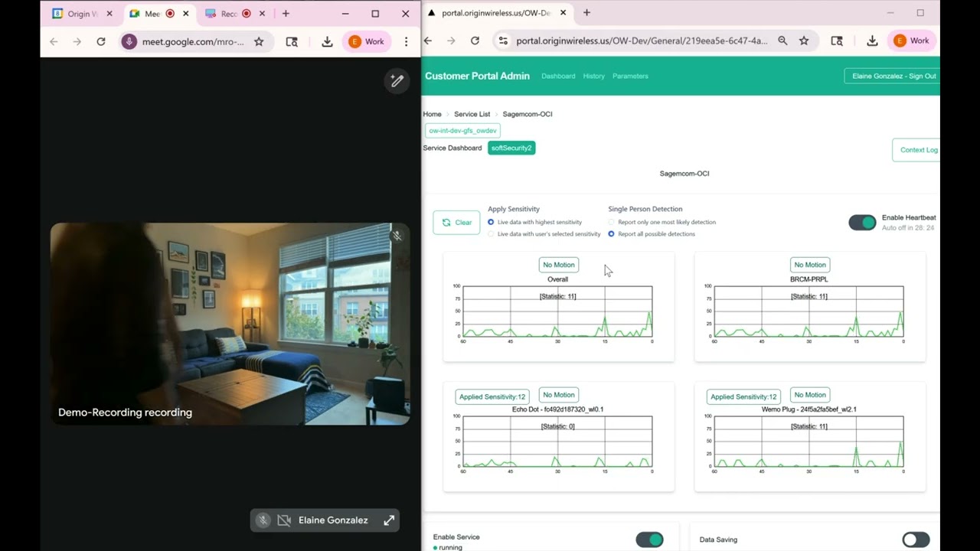Close the Reco recording tab
This screenshot has height=551, width=980.
tap(262, 14)
